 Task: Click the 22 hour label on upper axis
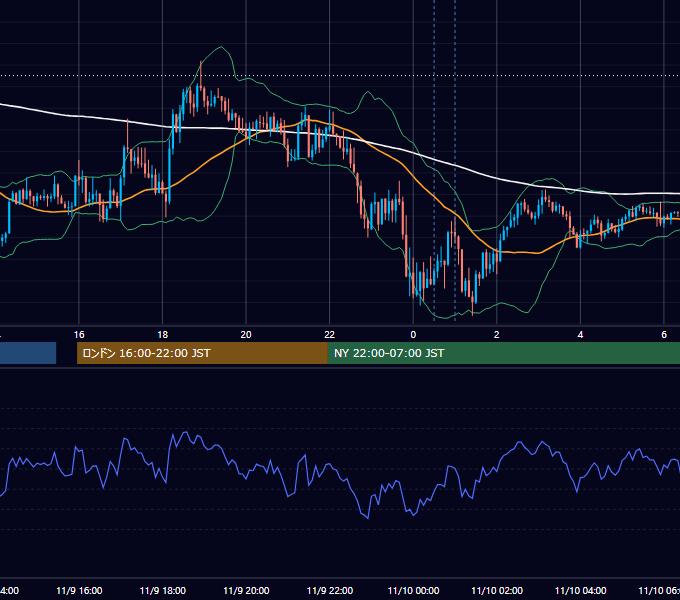click(x=330, y=335)
